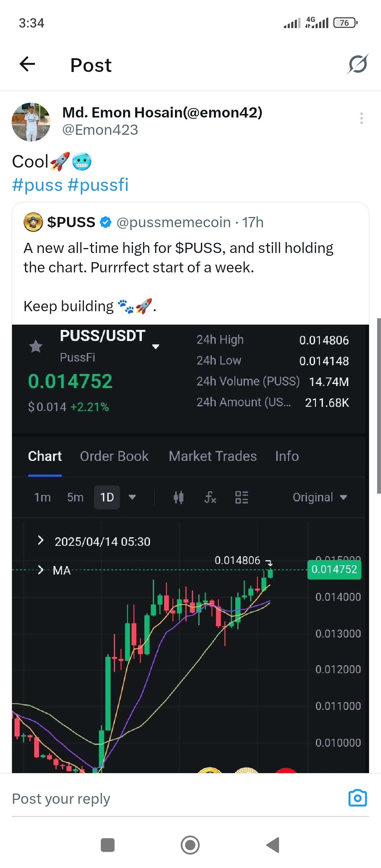Open the #pussfi hashtag link
This screenshot has width=381, height=868.
(98, 185)
